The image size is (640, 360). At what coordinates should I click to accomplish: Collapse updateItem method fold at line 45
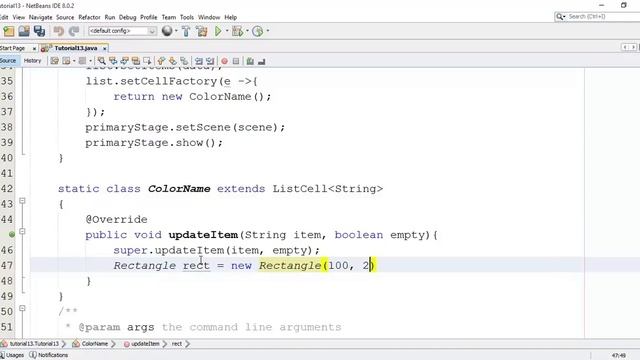pyautogui.click(x=22, y=231)
